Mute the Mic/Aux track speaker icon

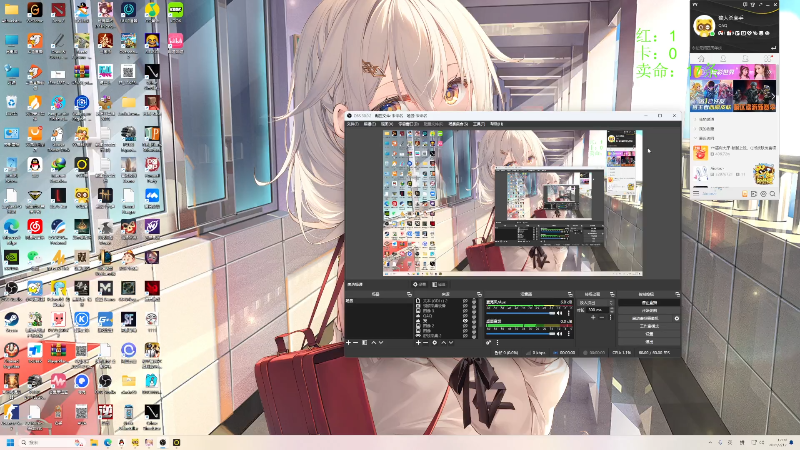[x=559, y=313]
